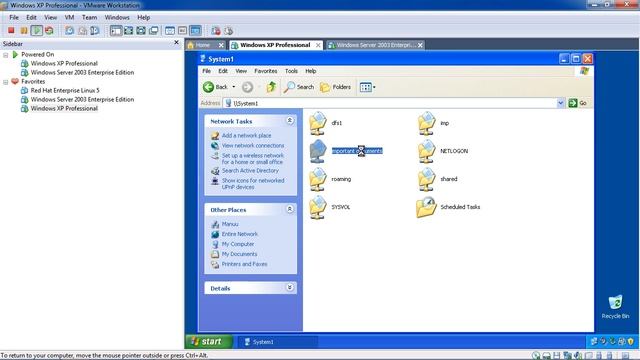Toggle the Show Sidebar toolbar icon

116,31
